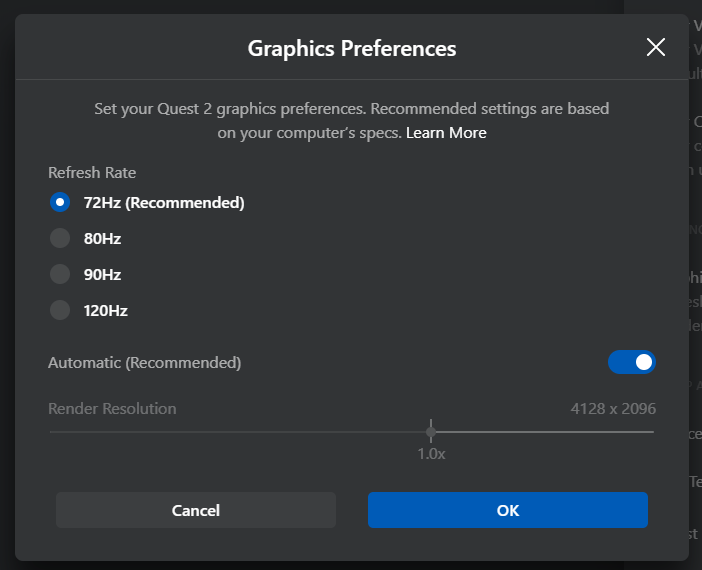This screenshot has width=702, height=570.
Task: Select the 80Hz refresh rate option
Action: (60, 238)
